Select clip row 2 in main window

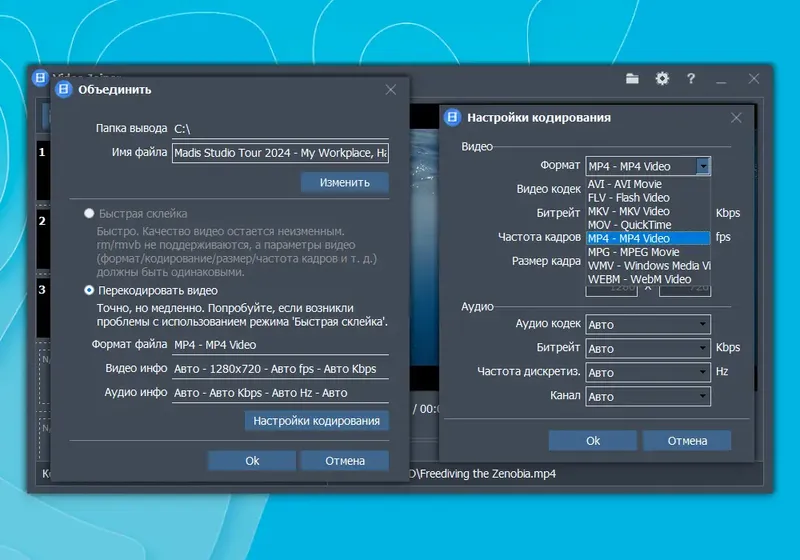tap(43, 239)
